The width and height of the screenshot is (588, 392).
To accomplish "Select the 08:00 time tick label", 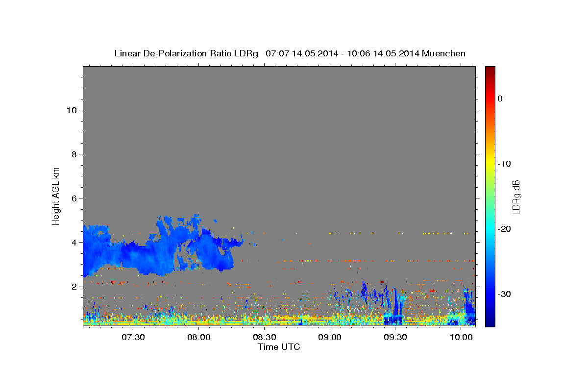I will click(198, 337).
